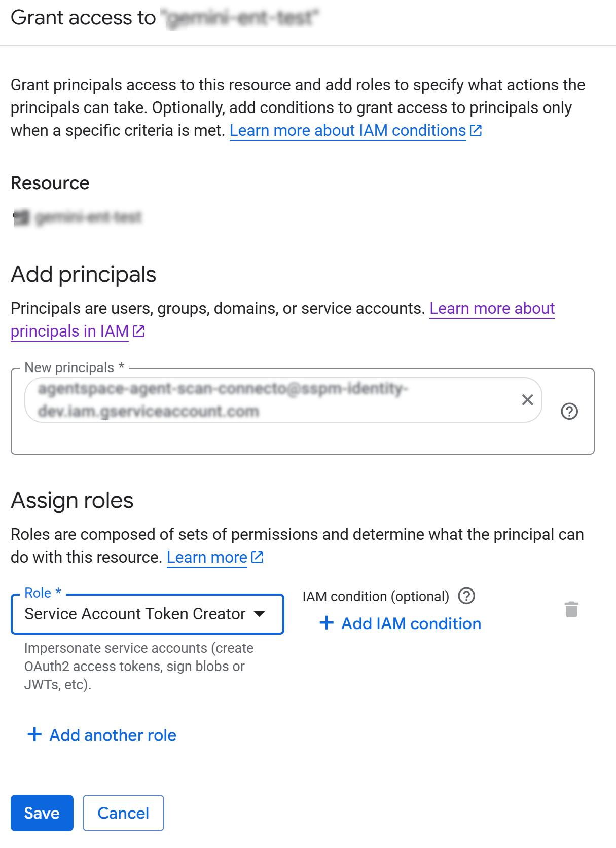The height and width of the screenshot is (848, 616).
Task: Click Add another role
Action: (102, 735)
